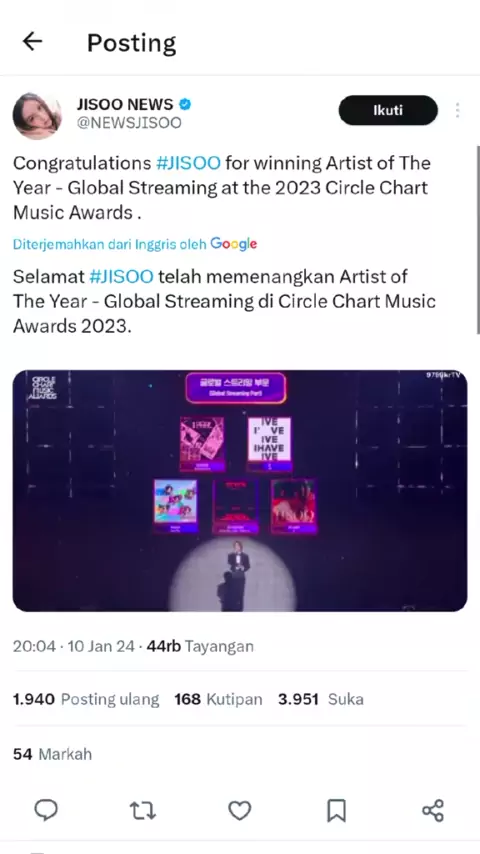Screen dimensions: 480x854
Task: Bookmark this post with the bookmark icon
Action: pyautogui.click(x=336, y=810)
